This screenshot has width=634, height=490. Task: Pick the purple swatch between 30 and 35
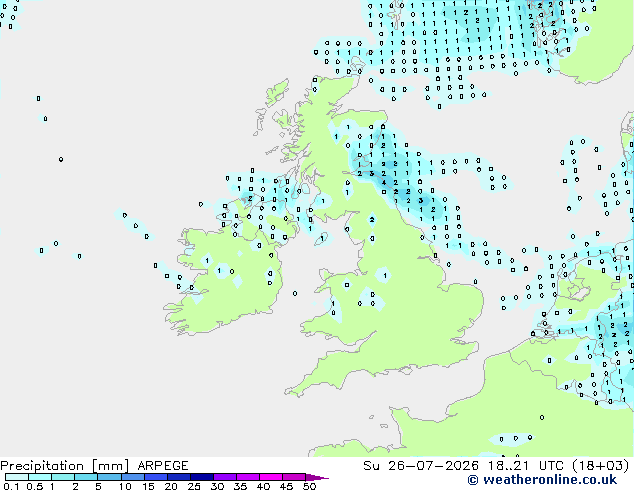(225, 477)
